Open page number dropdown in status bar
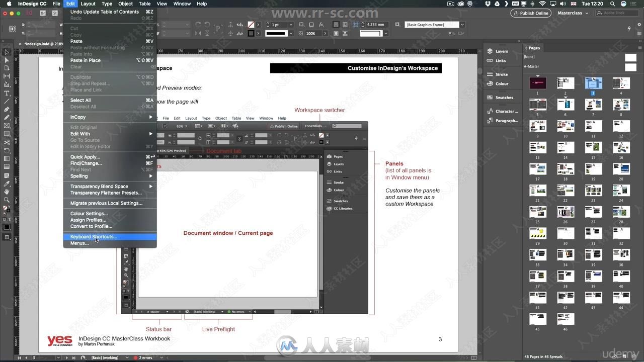Screen dimensions: 644x362 pyautogui.click(x=59, y=358)
